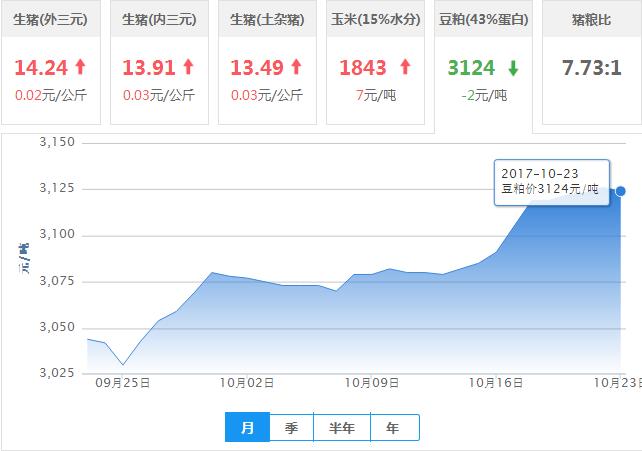Click the -2元/吨 change text

tap(484, 95)
